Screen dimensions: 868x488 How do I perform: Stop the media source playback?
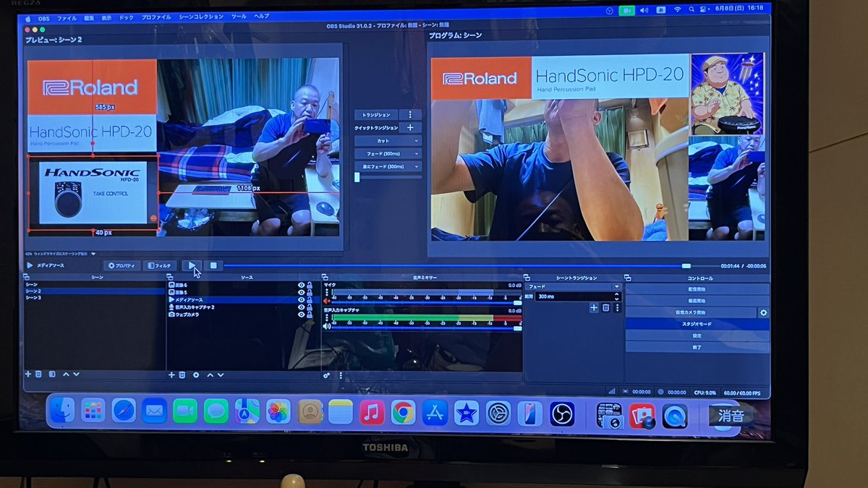pos(213,265)
